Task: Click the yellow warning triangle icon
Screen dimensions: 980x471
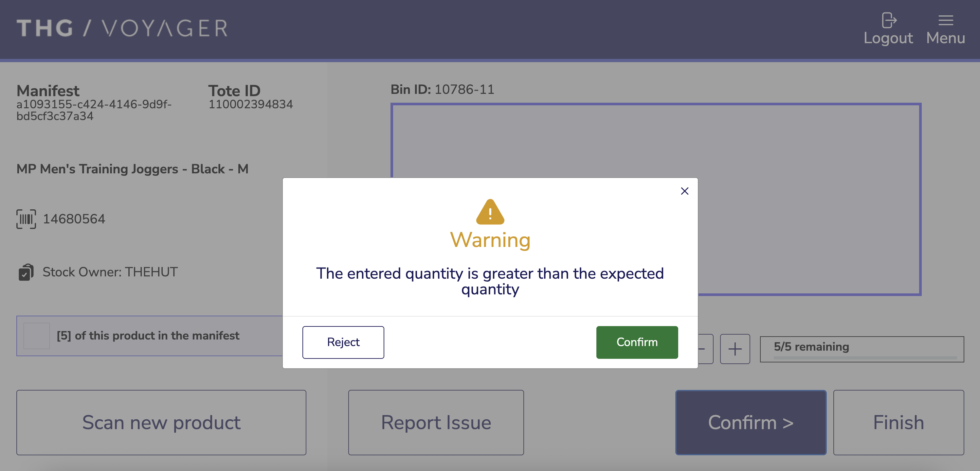Action: pyautogui.click(x=490, y=212)
